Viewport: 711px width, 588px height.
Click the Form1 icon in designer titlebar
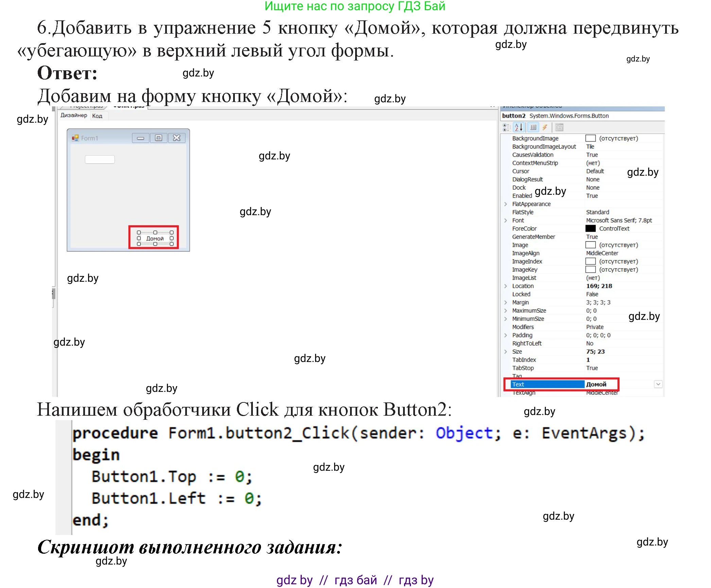[75, 138]
